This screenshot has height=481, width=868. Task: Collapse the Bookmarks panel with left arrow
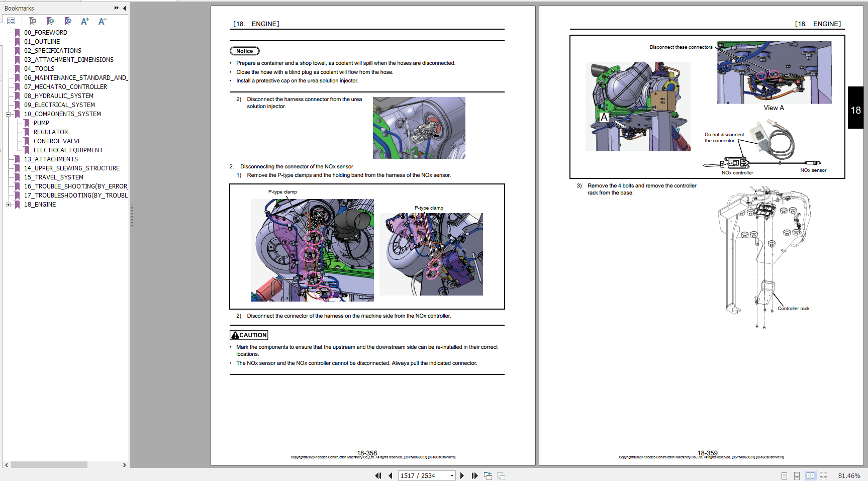[x=125, y=8]
